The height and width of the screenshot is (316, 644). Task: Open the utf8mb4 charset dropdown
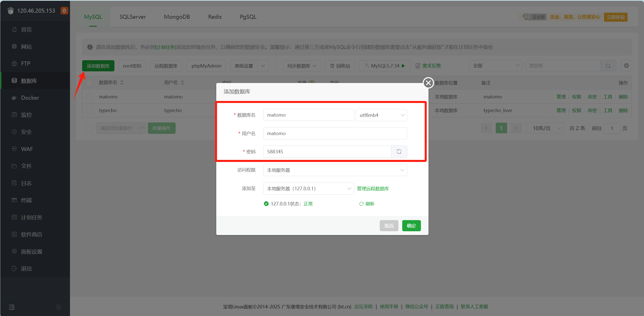(381, 115)
